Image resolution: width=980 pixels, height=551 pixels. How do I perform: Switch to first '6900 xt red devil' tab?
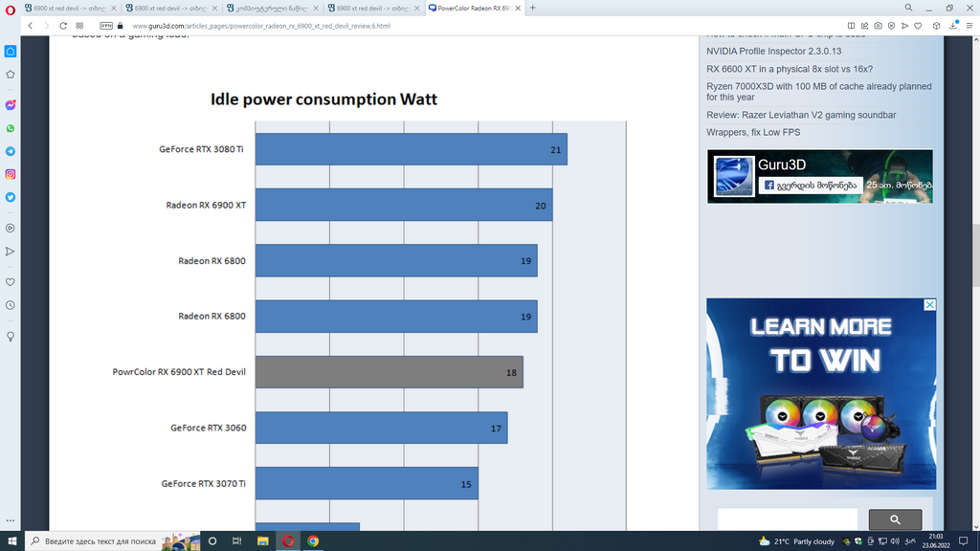[70, 8]
